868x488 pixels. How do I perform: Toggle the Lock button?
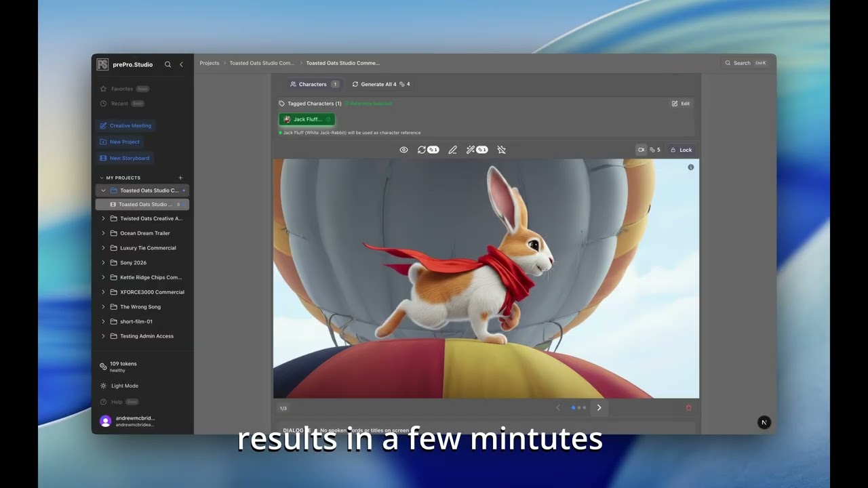tap(681, 150)
